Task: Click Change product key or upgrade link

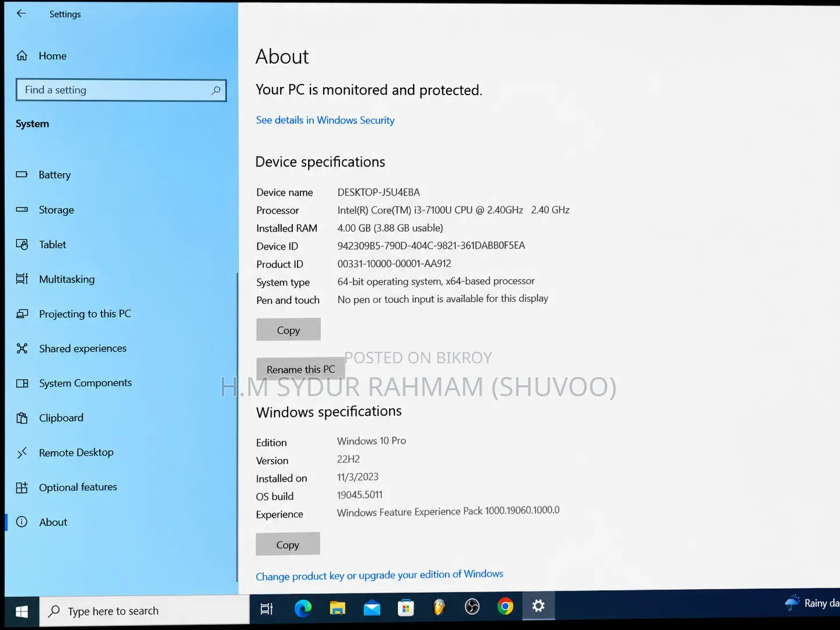Action: click(x=379, y=575)
